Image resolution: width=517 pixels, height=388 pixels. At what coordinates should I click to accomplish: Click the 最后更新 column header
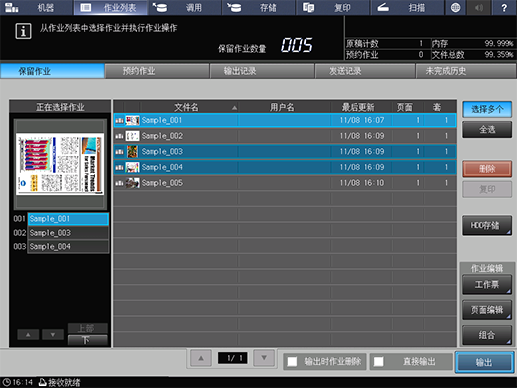pyautogui.click(x=361, y=107)
